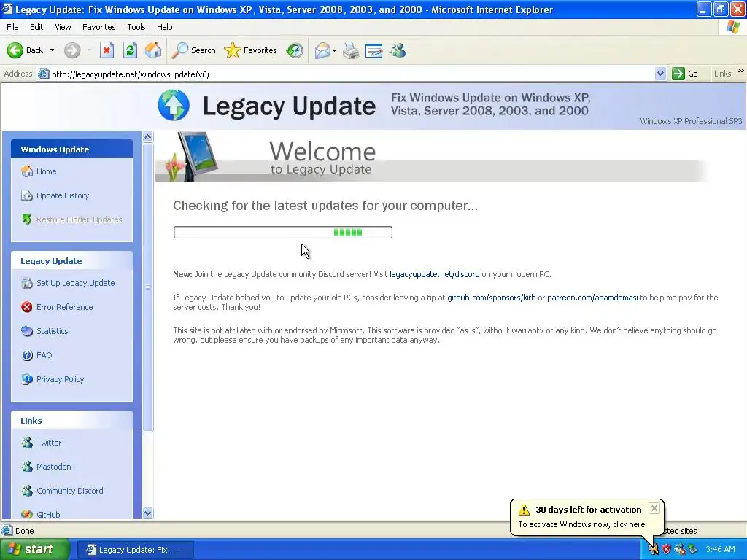Open the Messenger people icon
The image size is (747, 560).
coord(398,50)
